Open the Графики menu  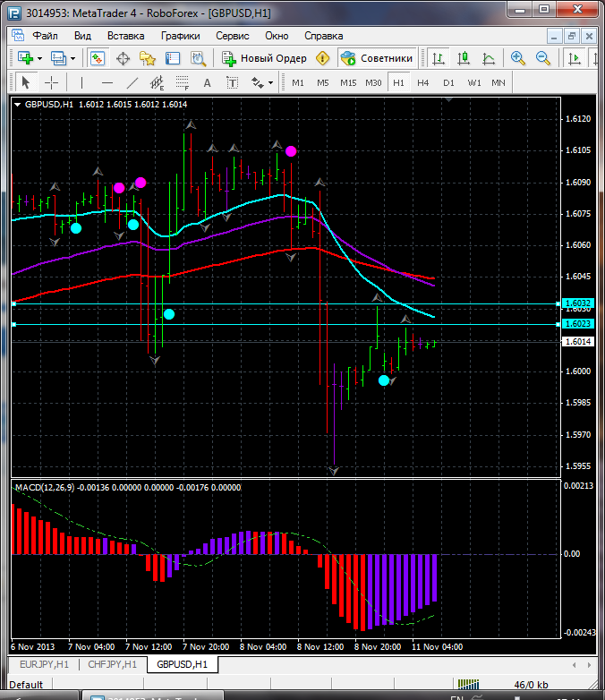click(x=180, y=36)
